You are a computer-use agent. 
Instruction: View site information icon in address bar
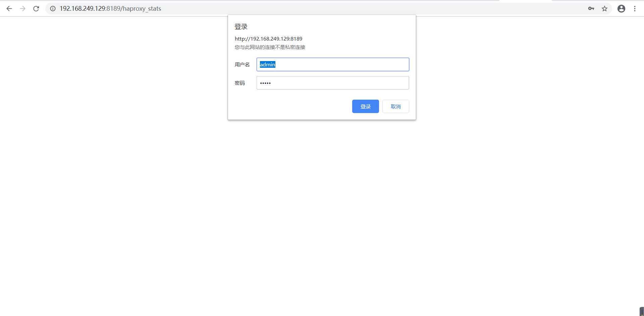[x=53, y=9]
